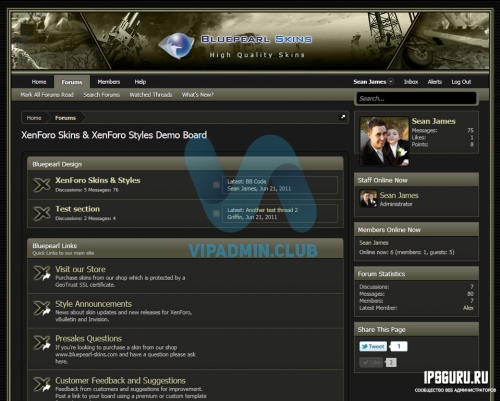Click the Visit our Store link-forum icon
The image size is (500, 401).
42,273
